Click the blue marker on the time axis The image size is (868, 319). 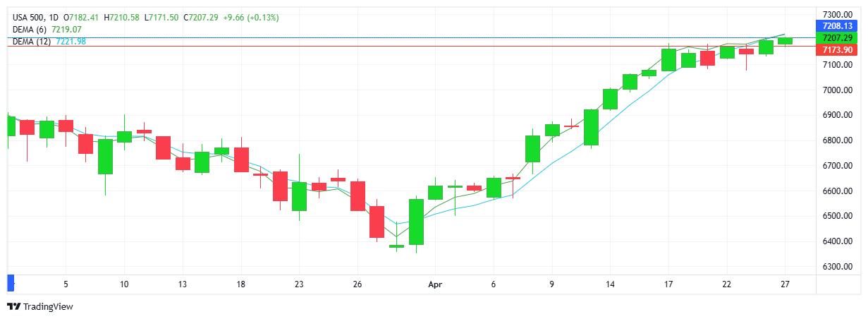(10, 282)
